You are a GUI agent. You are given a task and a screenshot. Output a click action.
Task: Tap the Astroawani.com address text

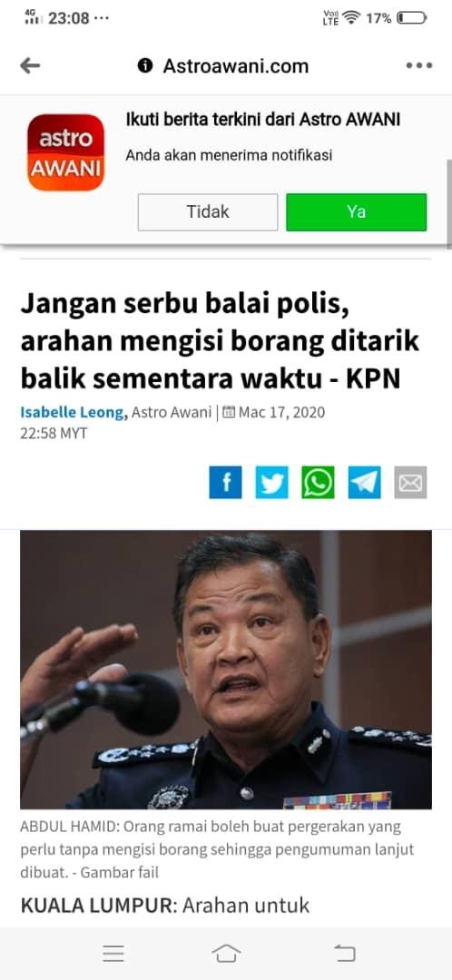click(x=236, y=66)
